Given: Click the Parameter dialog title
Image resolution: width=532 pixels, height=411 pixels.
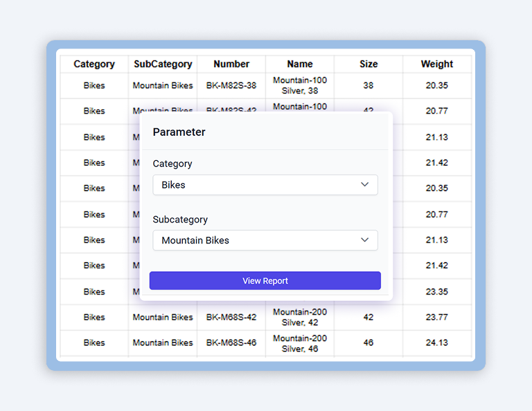Looking at the screenshot, I should (179, 132).
